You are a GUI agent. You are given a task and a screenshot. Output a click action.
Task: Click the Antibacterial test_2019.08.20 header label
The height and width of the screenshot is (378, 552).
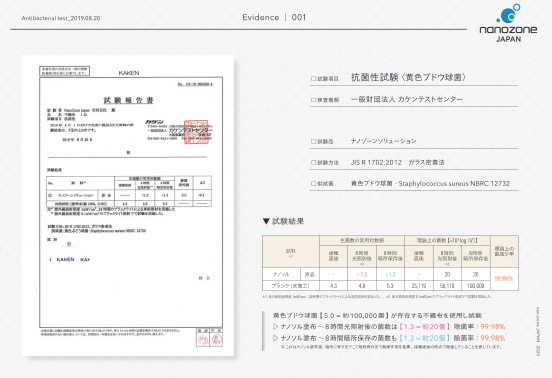tap(61, 18)
